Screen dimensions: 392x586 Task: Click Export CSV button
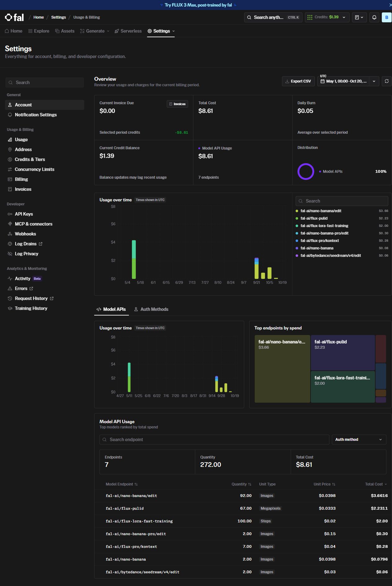[x=298, y=81]
